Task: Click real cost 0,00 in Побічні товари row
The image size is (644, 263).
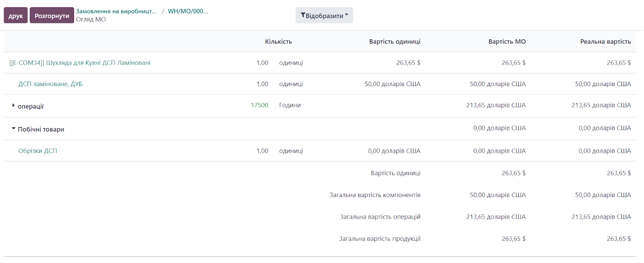Action: point(605,128)
